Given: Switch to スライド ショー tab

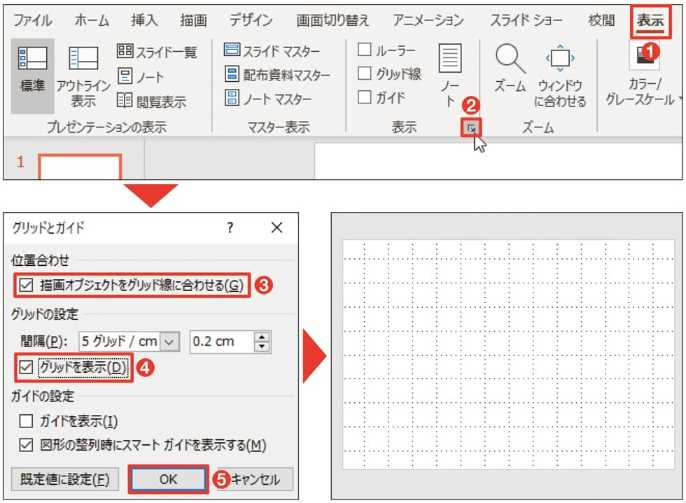Looking at the screenshot, I should tap(526, 20).
